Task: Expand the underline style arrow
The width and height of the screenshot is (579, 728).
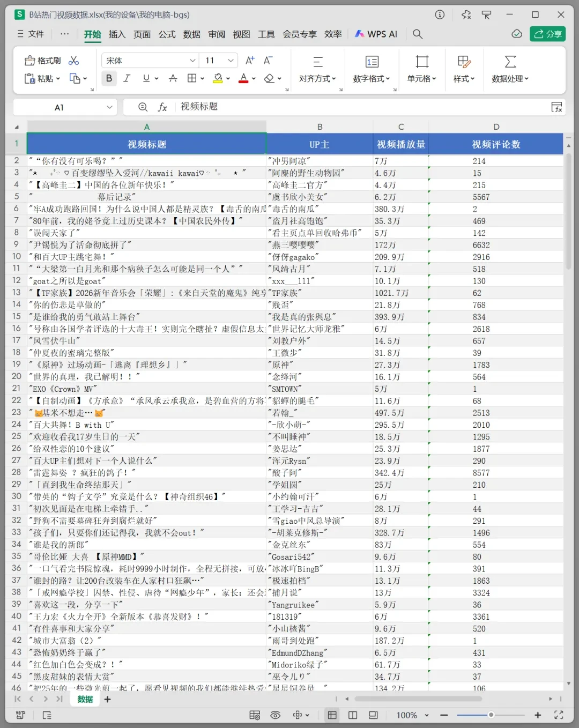Action: click(157, 79)
